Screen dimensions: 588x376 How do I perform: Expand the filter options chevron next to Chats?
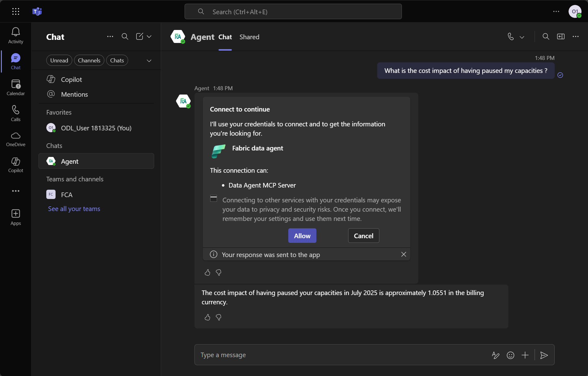click(149, 61)
